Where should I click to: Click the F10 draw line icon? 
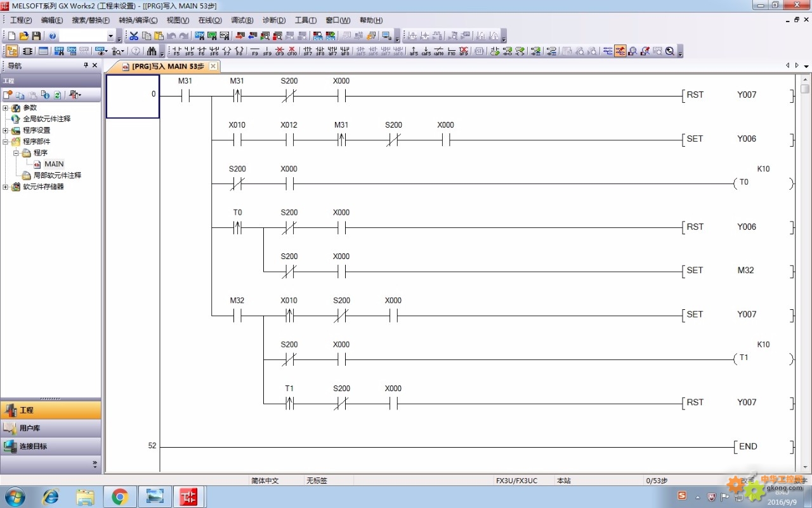coord(452,51)
